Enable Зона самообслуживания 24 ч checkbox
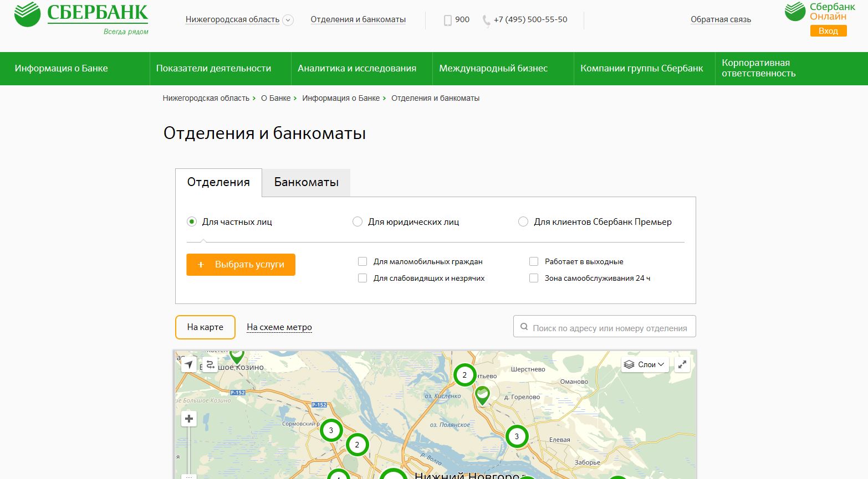 pos(534,278)
